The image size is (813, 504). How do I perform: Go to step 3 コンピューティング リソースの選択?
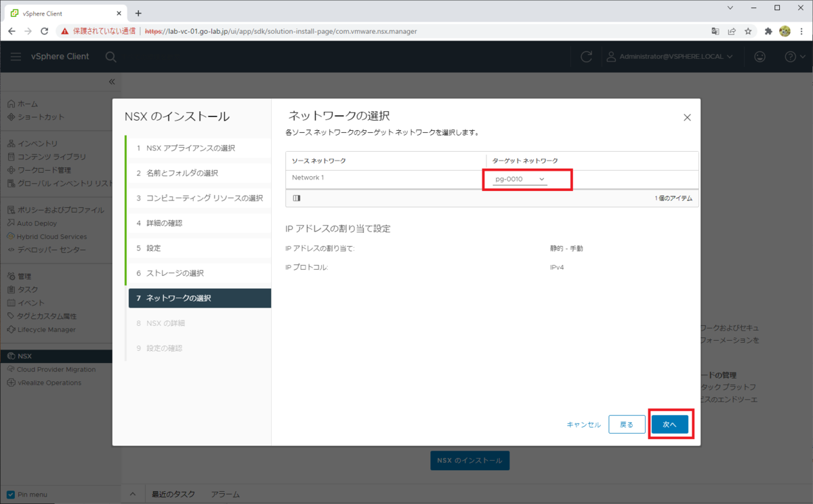click(x=199, y=198)
